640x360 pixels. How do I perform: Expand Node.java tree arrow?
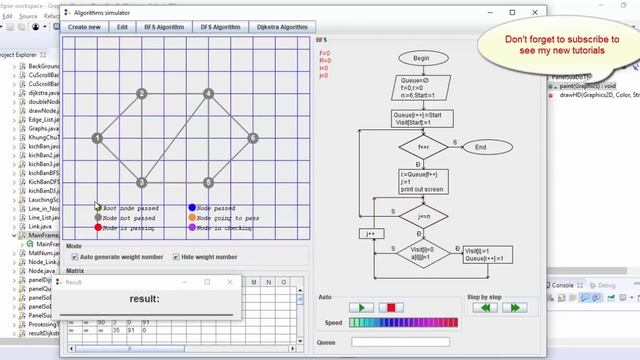[14, 271]
